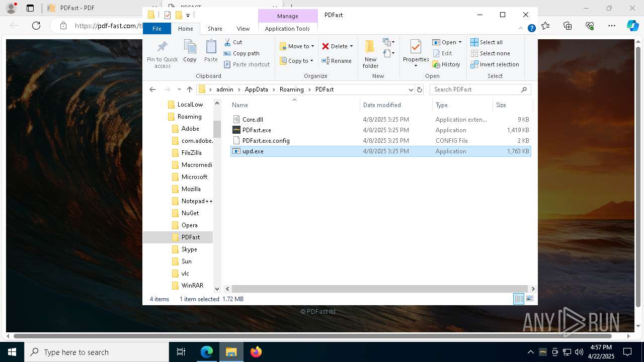Screen dimensions: 644x362
Task: Open Task View on the taskbar
Action: [181, 352]
